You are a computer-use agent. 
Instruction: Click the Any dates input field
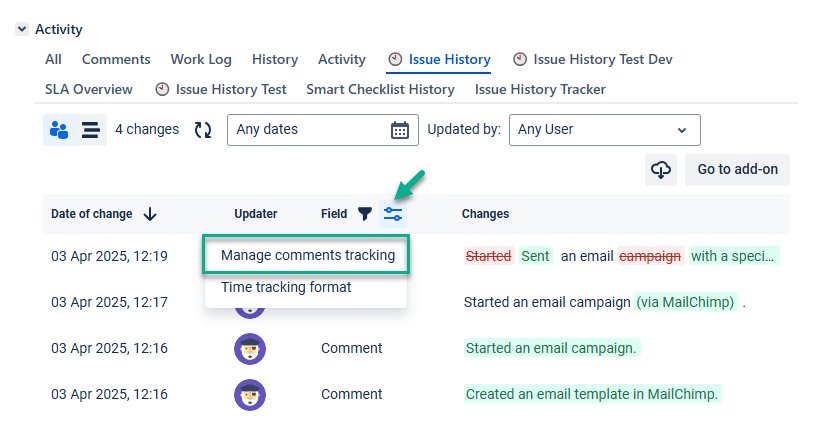point(310,130)
